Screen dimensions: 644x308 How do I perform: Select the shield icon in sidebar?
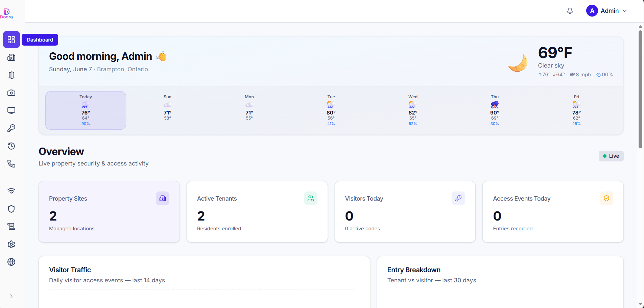click(11, 209)
